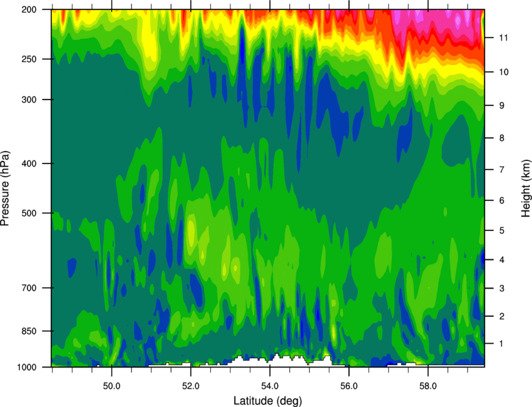Click the 50.0 latitude tick label
The image size is (532, 407).
pyautogui.click(x=111, y=386)
